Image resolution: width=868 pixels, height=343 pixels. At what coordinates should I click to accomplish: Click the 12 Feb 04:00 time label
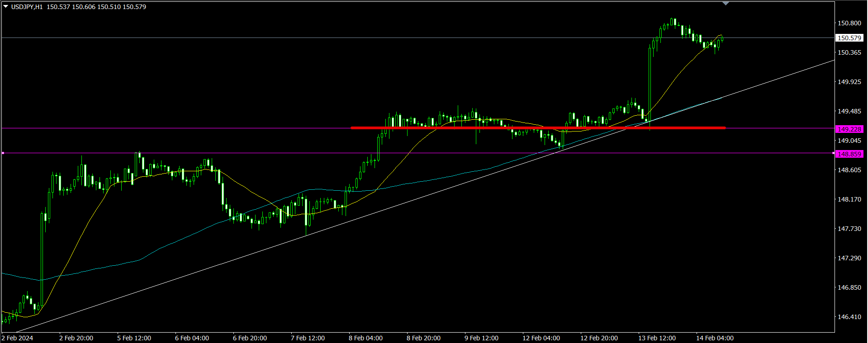point(541,338)
